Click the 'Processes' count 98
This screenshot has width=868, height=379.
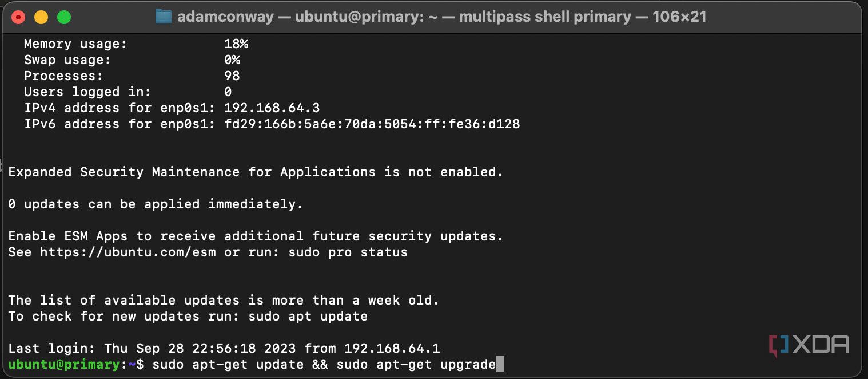tap(232, 76)
